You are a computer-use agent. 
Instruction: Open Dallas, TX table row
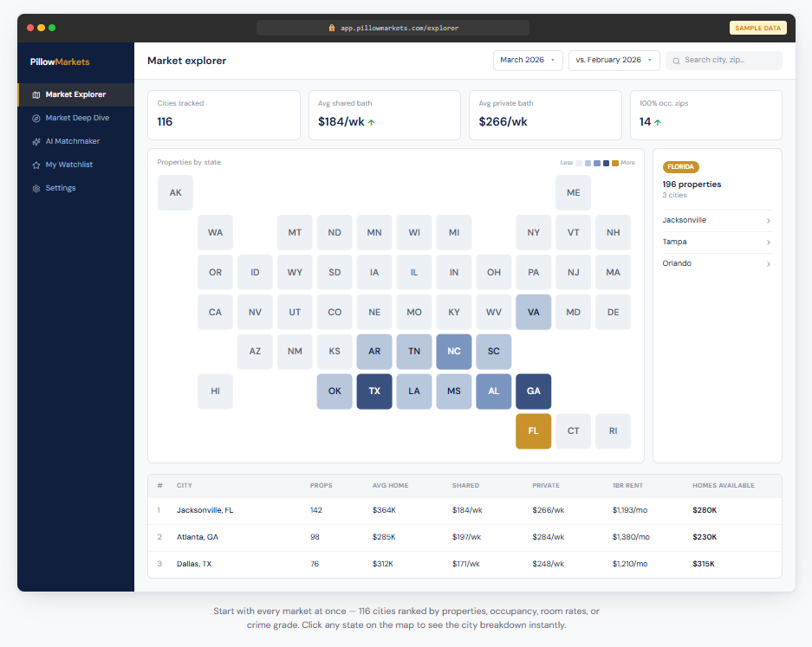[x=464, y=564]
